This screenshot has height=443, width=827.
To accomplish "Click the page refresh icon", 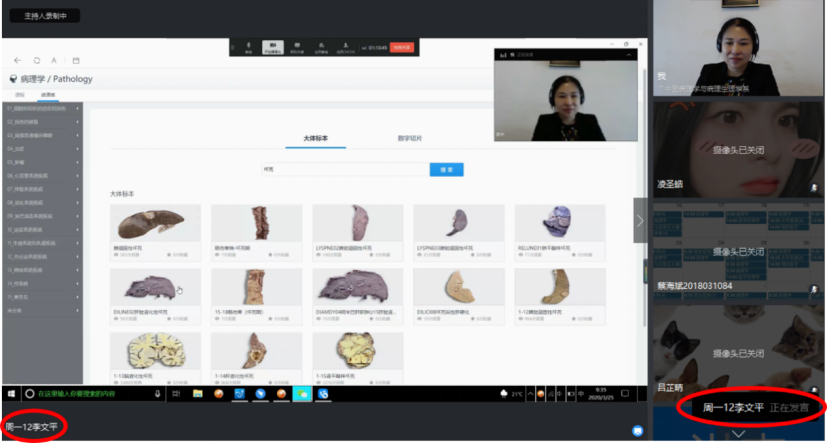I will coord(37,60).
